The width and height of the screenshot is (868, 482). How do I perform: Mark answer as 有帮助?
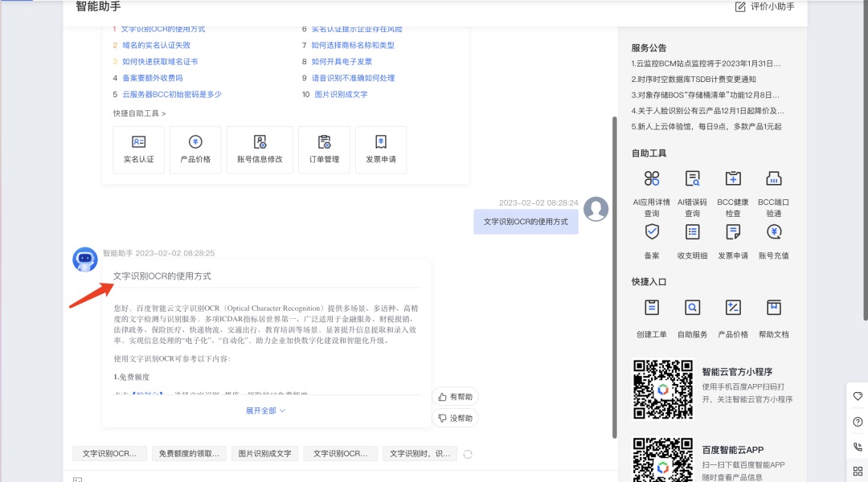point(455,397)
